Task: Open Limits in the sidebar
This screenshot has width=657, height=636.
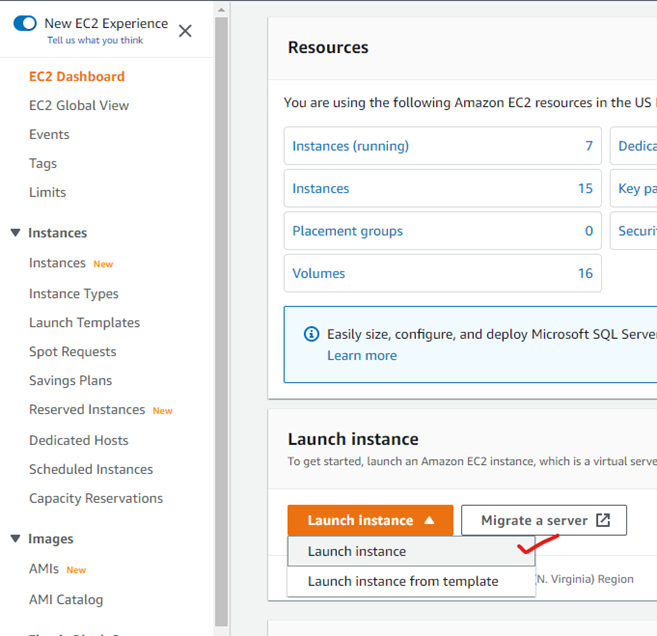Action: (47, 192)
